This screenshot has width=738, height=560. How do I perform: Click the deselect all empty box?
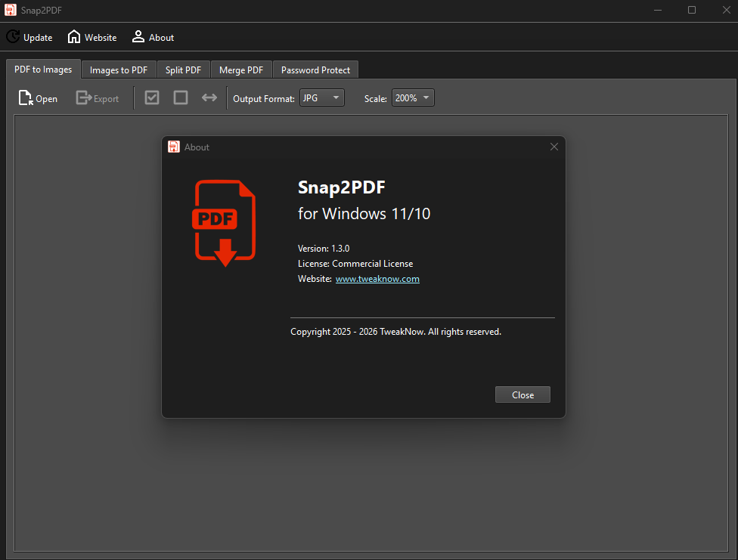[x=181, y=98]
